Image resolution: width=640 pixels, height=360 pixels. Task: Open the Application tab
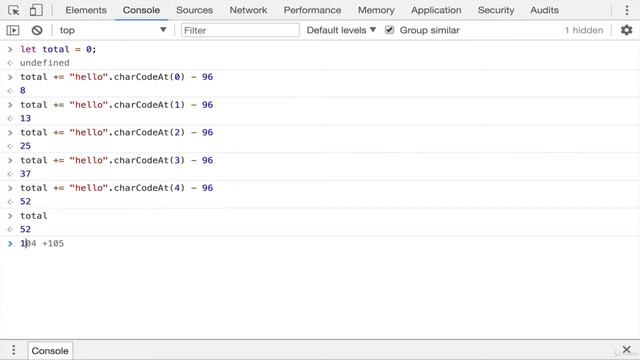click(436, 10)
